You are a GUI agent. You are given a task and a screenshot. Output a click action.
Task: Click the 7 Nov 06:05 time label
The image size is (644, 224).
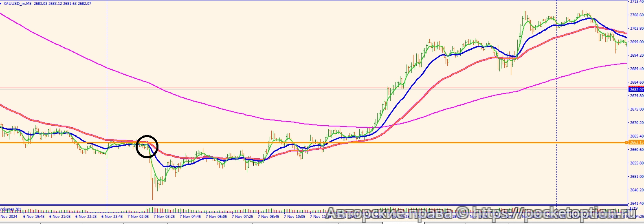pyautogui.click(x=217, y=217)
